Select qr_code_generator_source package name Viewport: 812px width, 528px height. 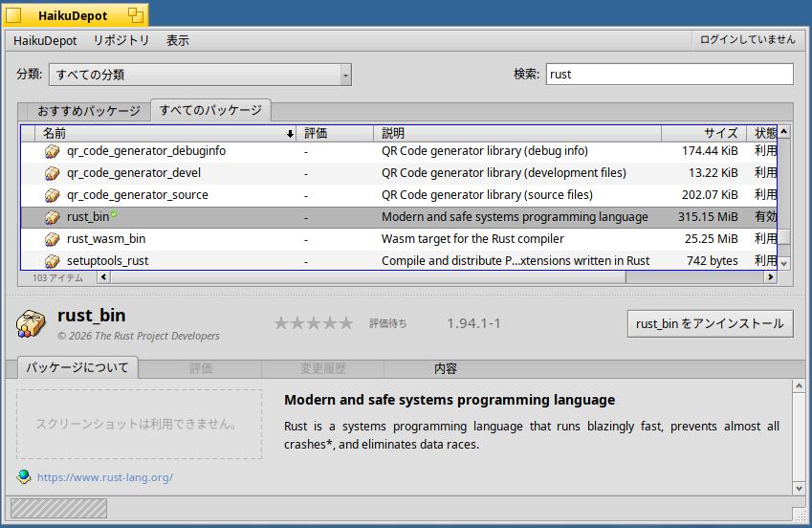pos(137,195)
